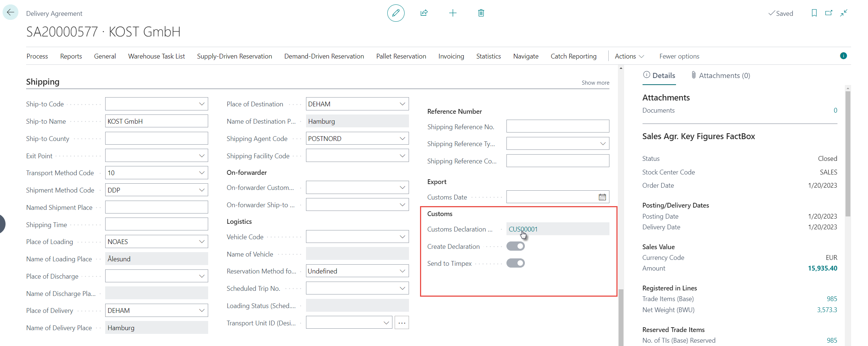Open the Transport Method Code dropdown

click(202, 173)
